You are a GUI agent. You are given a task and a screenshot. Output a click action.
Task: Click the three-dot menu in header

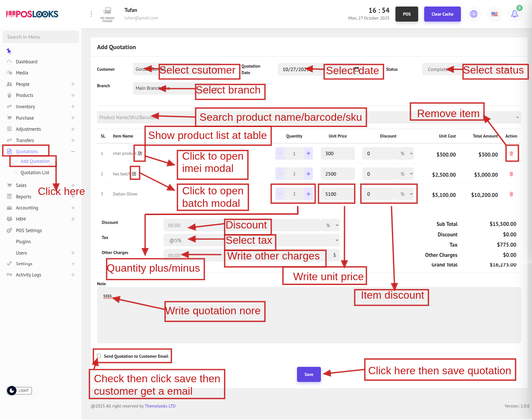(x=91, y=14)
